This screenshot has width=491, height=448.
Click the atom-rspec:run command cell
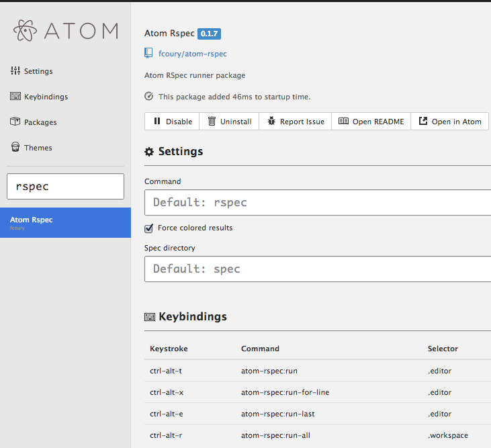[269, 371]
